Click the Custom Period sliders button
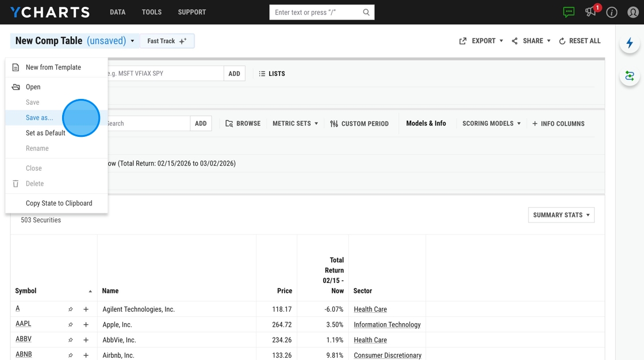 point(359,123)
